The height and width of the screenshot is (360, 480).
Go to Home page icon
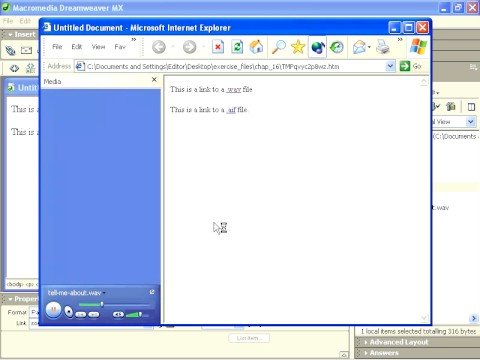coord(256,47)
